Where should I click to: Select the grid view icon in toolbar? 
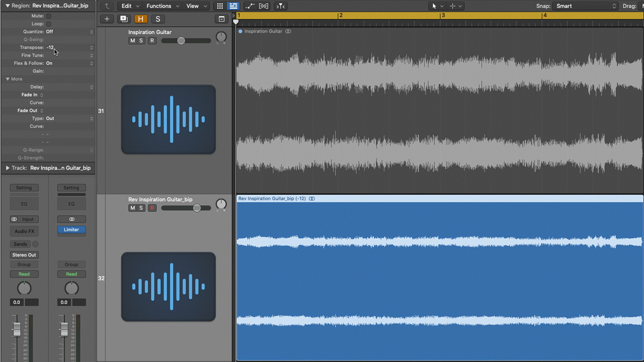point(220,6)
